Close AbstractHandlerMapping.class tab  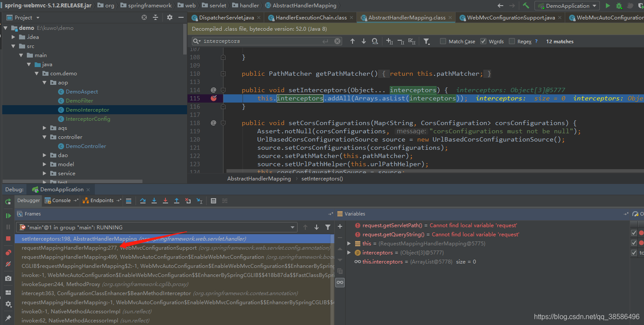[450, 18]
